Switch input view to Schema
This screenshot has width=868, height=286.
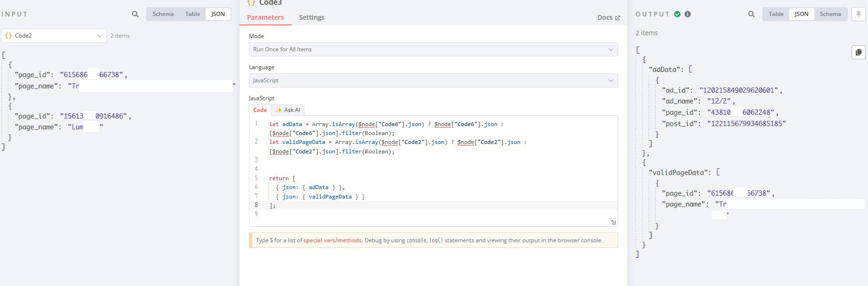[163, 14]
